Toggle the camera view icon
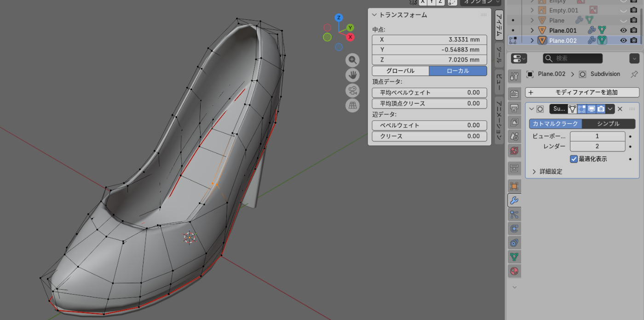 [x=353, y=90]
